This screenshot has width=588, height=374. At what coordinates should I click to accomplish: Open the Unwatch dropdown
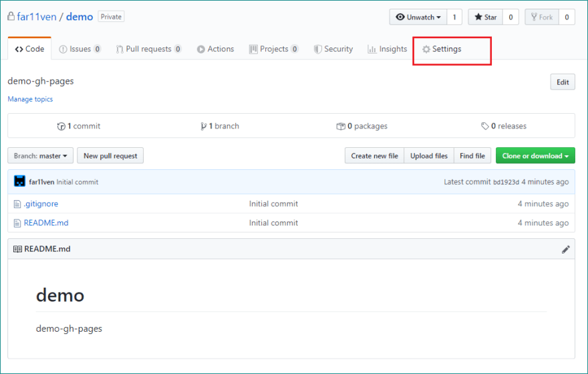pyautogui.click(x=418, y=17)
